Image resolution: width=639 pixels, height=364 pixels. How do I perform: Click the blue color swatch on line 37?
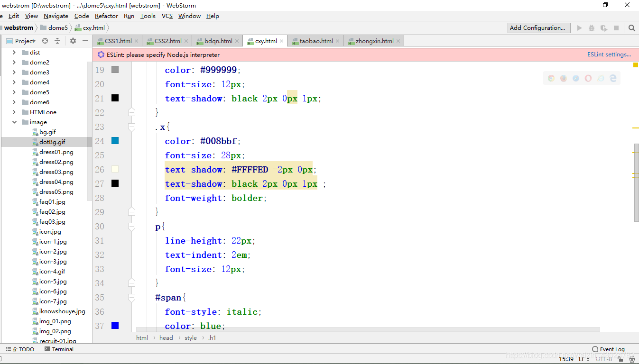coord(115,326)
